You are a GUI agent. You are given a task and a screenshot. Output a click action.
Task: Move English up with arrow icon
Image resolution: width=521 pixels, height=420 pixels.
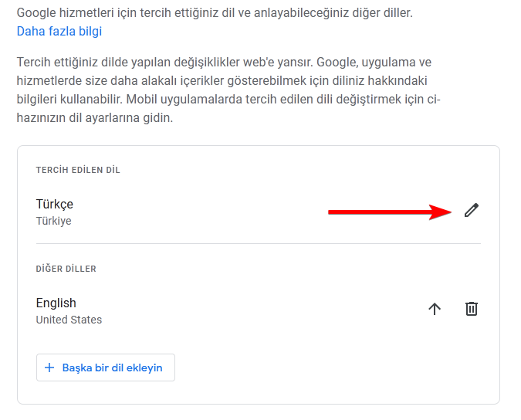click(x=435, y=309)
